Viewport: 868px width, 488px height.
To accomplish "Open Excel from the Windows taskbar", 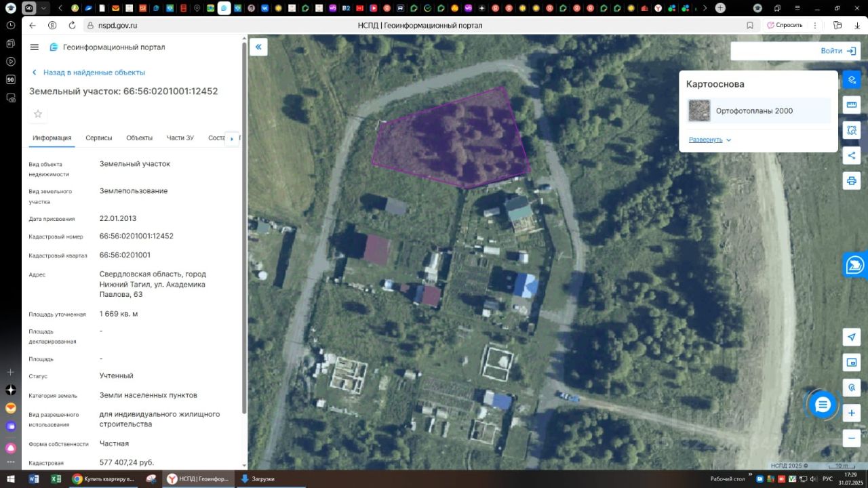I will (56, 479).
